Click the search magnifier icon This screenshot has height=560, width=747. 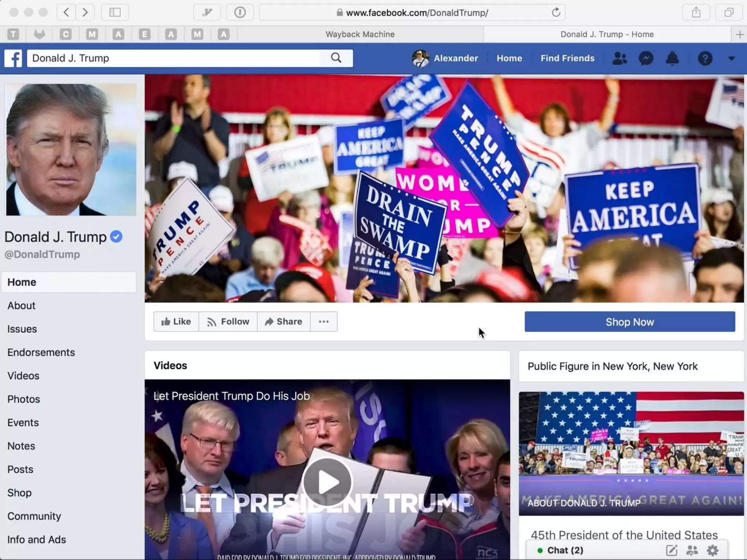click(x=336, y=58)
